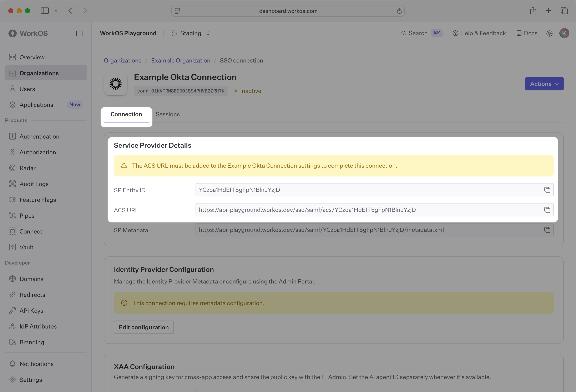Open the Search box
Image resolution: width=576 pixels, height=392 pixels.
421,33
